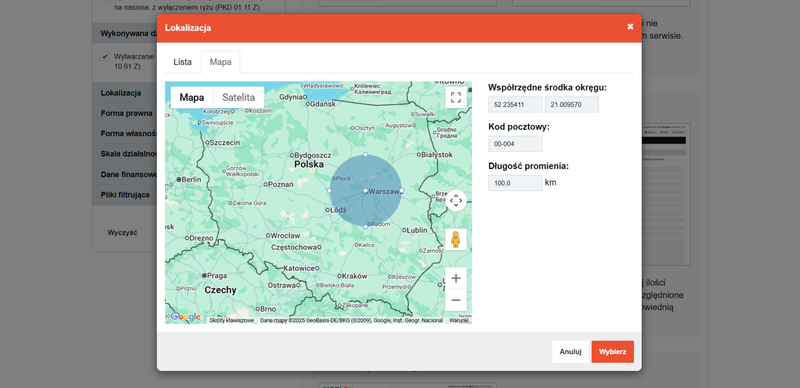Click the Wrocław city label on map

(286, 236)
